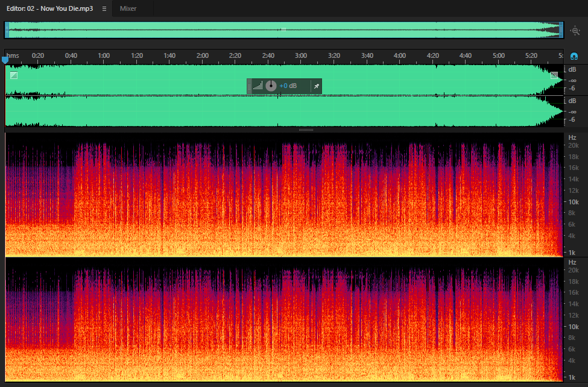Click the 2:00 mark on the time ruler

click(203, 55)
